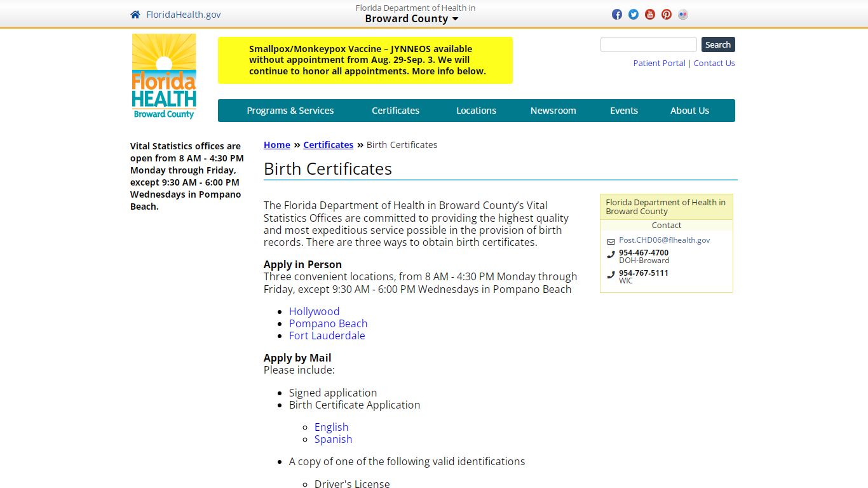Click the phone icon beside 954-767-5111
Viewport: 868px width, 488px height.
click(611, 275)
